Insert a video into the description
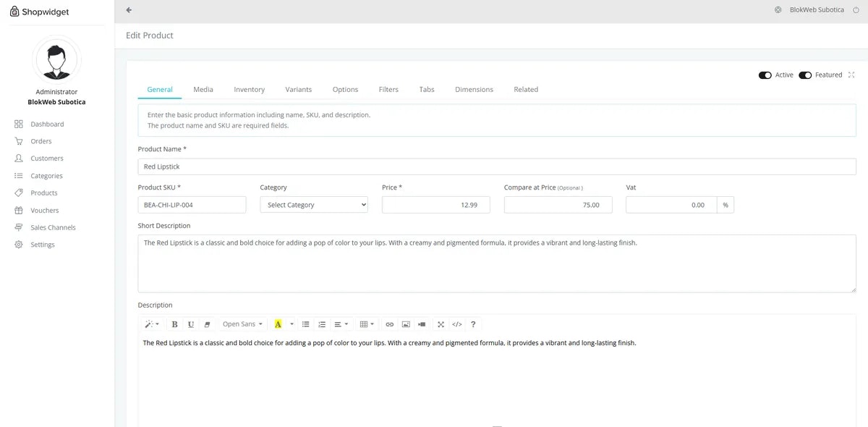The height and width of the screenshot is (427, 868). [422, 324]
